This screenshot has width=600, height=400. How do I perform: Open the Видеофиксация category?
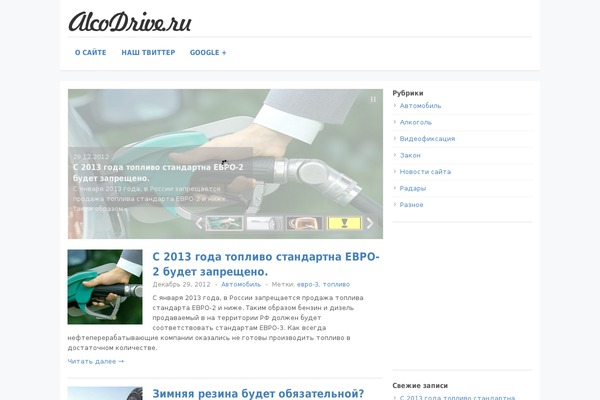(x=427, y=139)
